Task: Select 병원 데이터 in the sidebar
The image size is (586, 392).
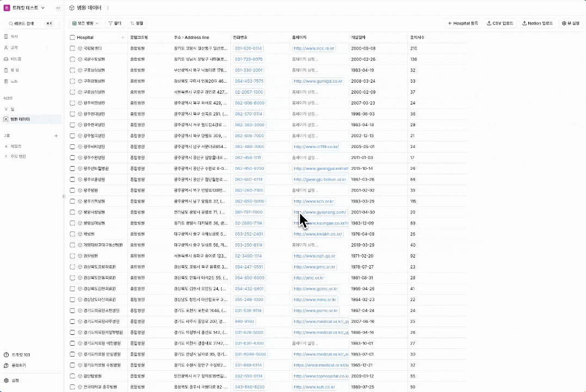Action: pyautogui.click(x=20, y=119)
